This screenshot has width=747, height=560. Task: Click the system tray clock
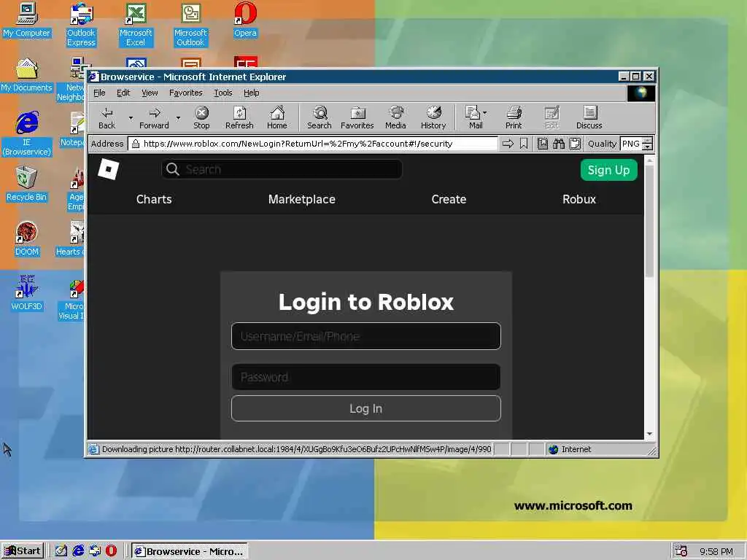coord(716,551)
